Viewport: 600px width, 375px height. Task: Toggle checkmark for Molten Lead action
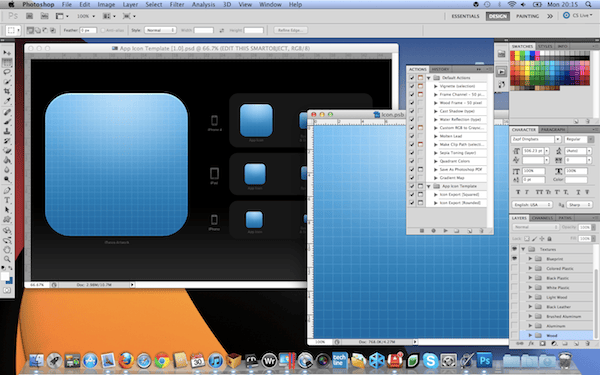click(412, 136)
